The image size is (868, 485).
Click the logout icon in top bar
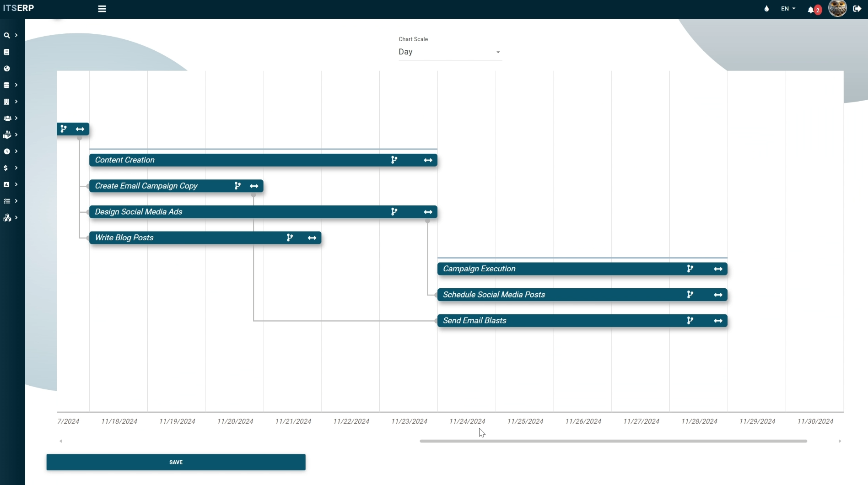pos(857,9)
